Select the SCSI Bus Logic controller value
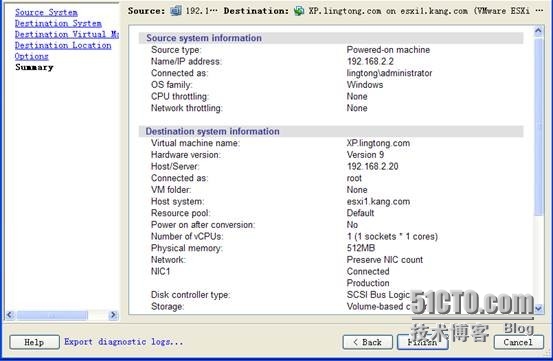The height and width of the screenshot is (361, 553). (378, 295)
